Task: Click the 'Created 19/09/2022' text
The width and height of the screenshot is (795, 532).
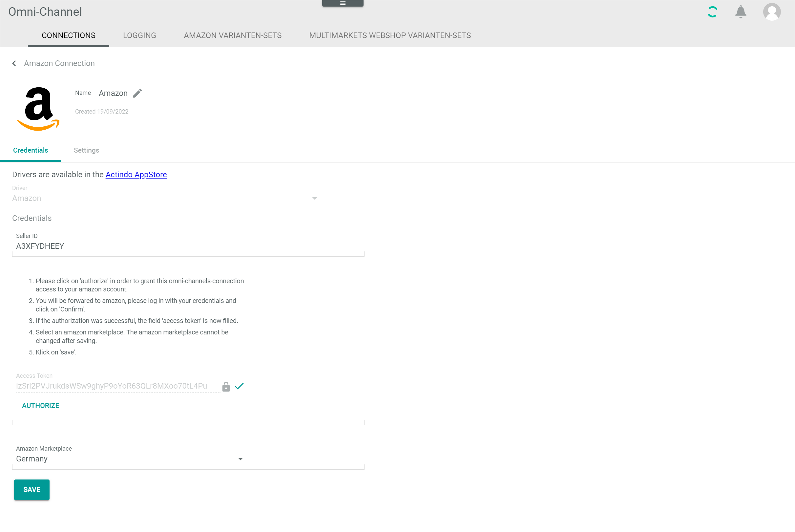Action: coord(102,112)
